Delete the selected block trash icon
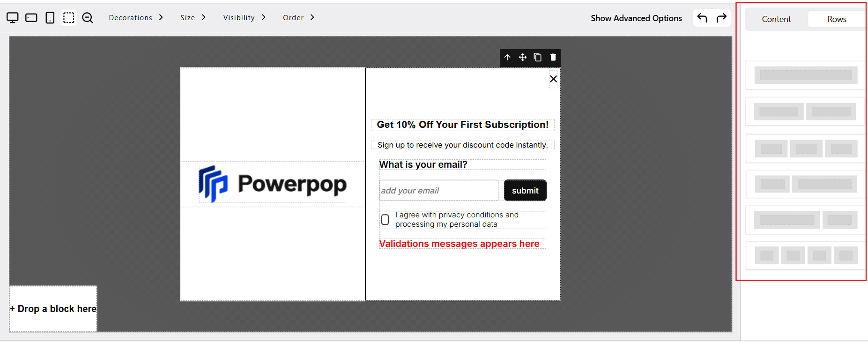The image size is (868, 342). pos(553,57)
